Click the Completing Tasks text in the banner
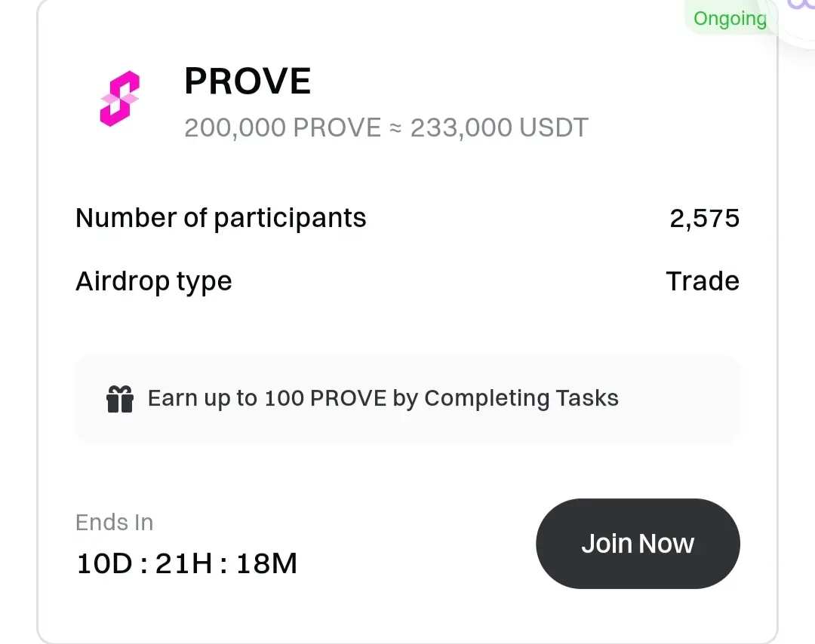 click(521, 398)
